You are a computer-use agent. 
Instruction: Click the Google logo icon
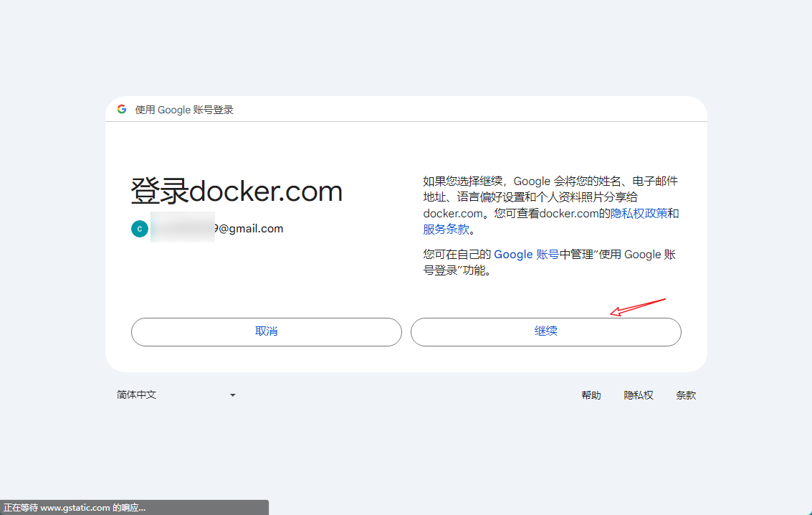pos(122,109)
